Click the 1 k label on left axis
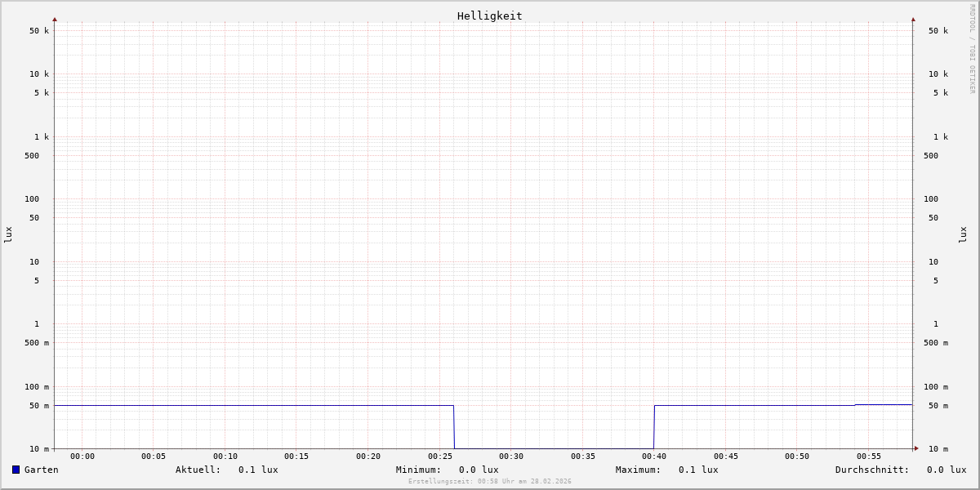Viewport: 980px width, 490px height. [x=42, y=137]
